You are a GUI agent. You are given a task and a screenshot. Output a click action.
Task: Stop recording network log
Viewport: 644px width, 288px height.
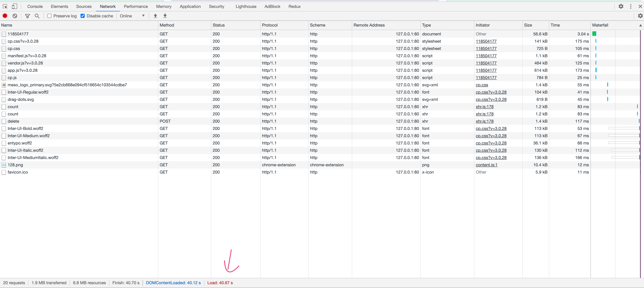point(5,16)
